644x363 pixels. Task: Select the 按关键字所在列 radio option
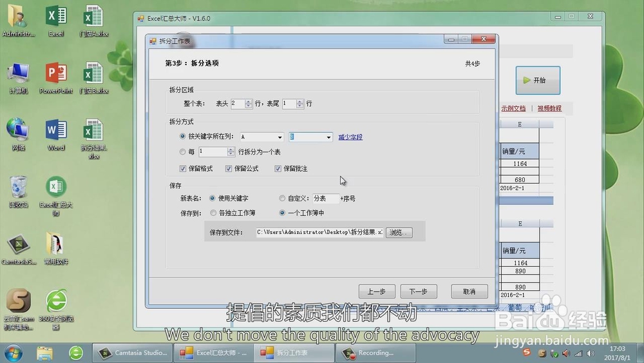point(182,136)
